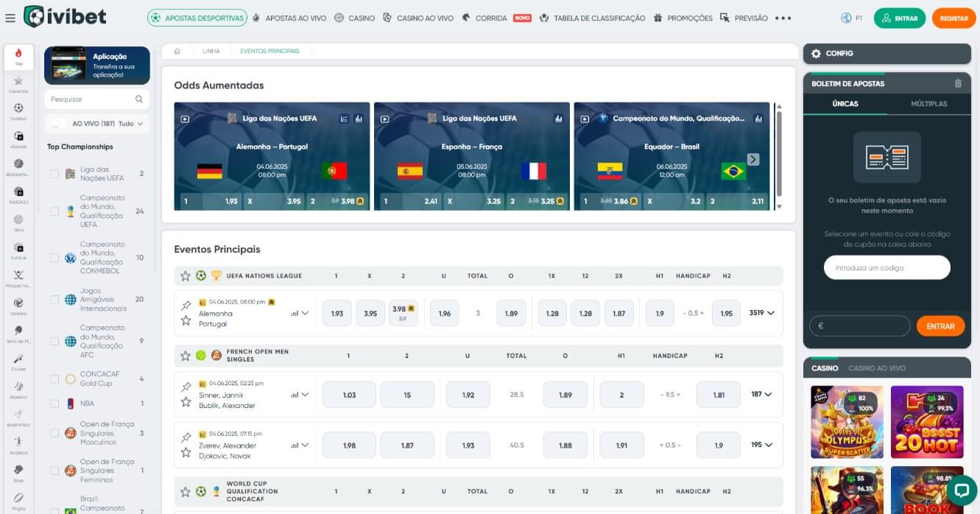
Task: Click the trash icon on Boletim de Apostas
Action: tap(958, 83)
